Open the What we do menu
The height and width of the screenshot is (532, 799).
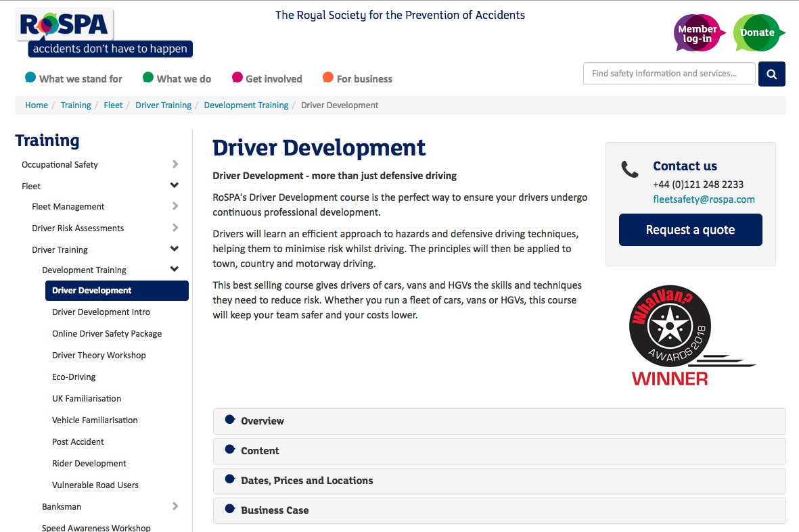(177, 78)
